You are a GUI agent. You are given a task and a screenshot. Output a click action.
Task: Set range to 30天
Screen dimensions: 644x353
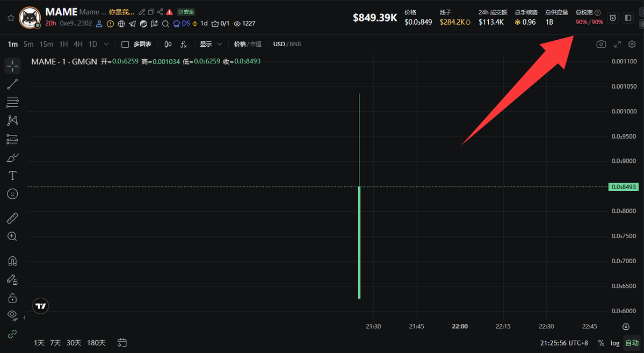pos(74,343)
